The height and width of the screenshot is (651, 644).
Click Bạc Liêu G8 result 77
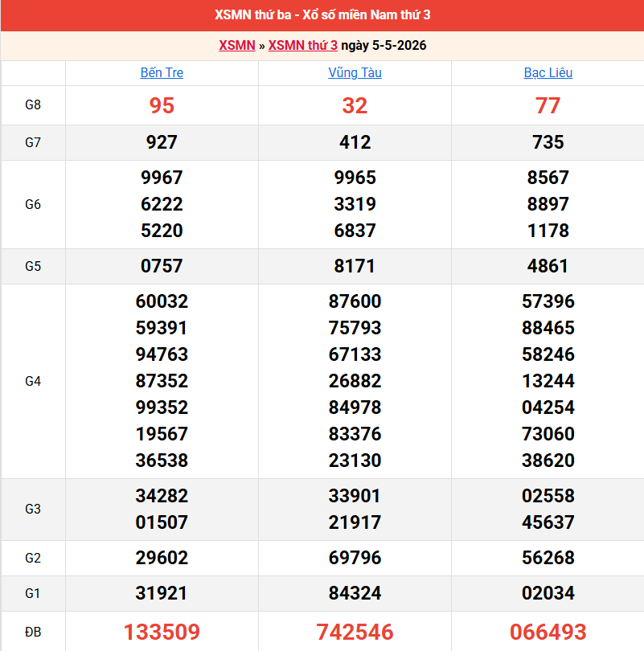[548, 105]
